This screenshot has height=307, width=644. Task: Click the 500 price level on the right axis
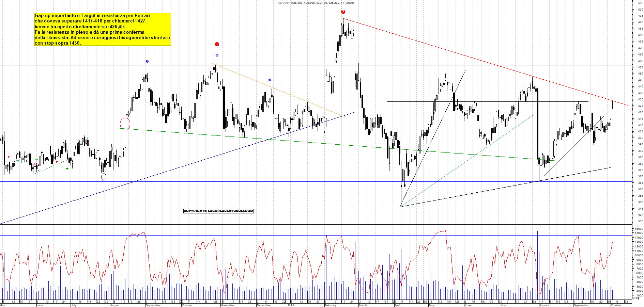tap(640, 10)
